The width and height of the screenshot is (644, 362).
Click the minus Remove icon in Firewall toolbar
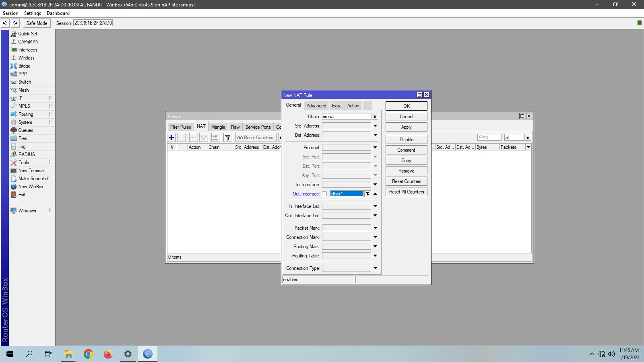pyautogui.click(x=182, y=138)
